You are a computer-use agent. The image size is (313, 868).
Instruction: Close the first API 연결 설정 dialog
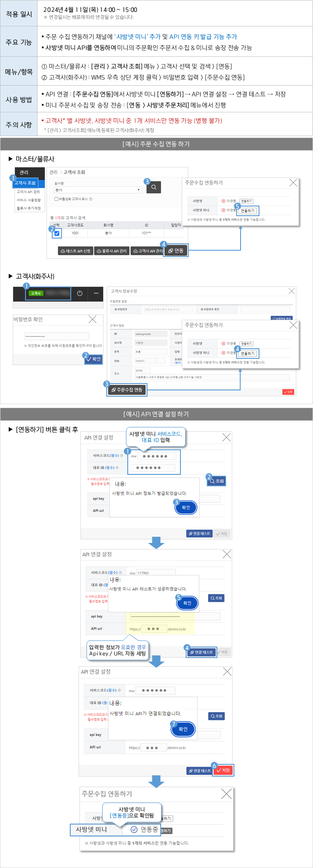[x=226, y=438]
